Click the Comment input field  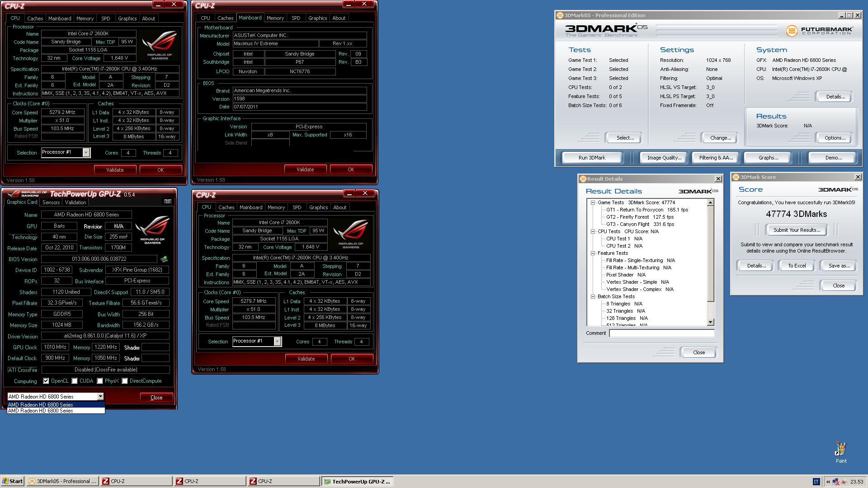pyautogui.click(x=661, y=333)
